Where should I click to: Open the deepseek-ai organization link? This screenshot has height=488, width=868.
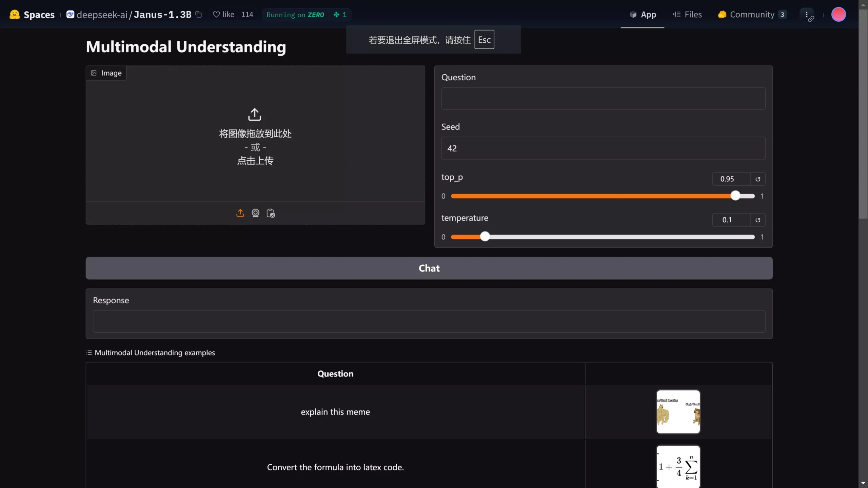point(102,15)
